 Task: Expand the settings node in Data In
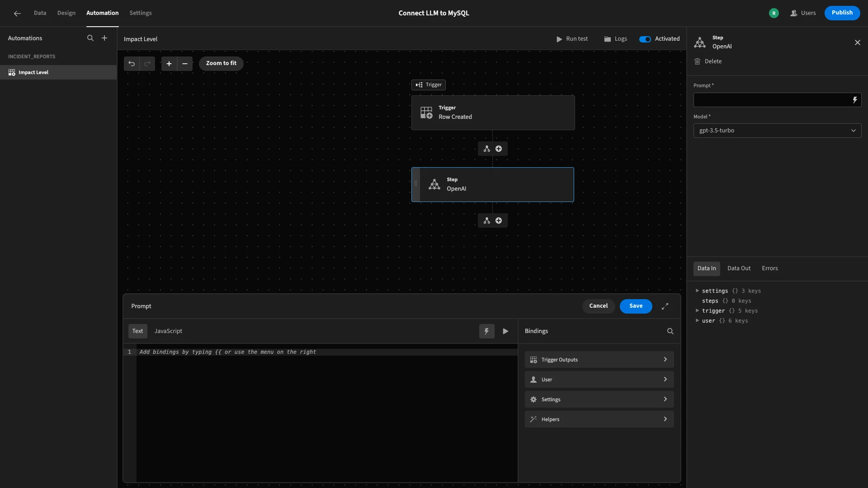pyautogui.click(x=698, y=291)
